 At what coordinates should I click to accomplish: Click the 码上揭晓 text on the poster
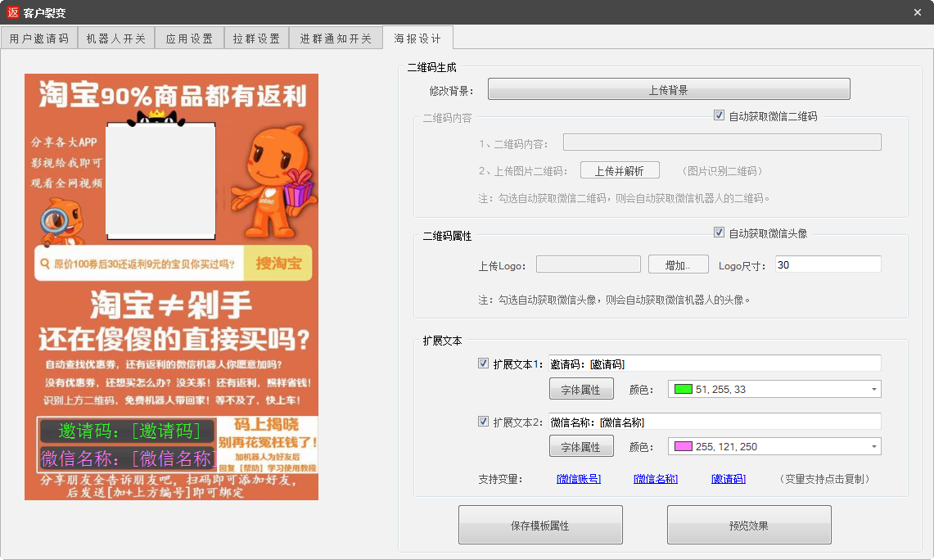(x=266, y=424)
